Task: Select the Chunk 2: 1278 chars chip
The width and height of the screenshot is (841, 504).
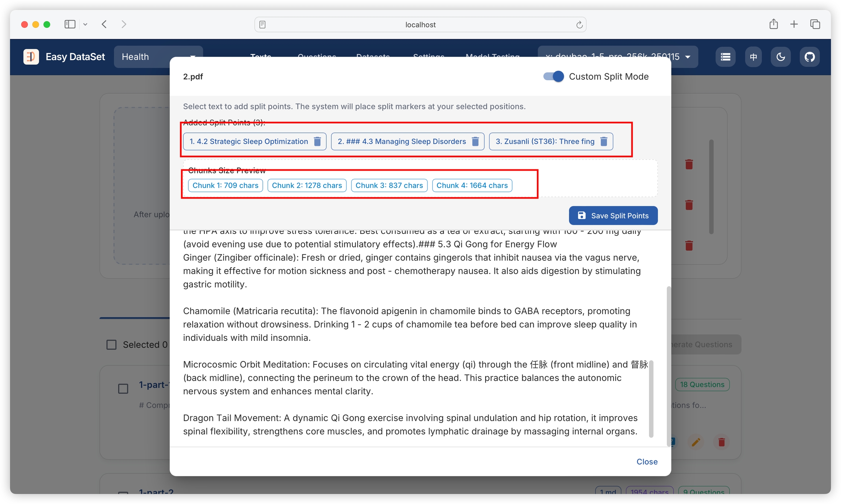Action: point(307,185)
